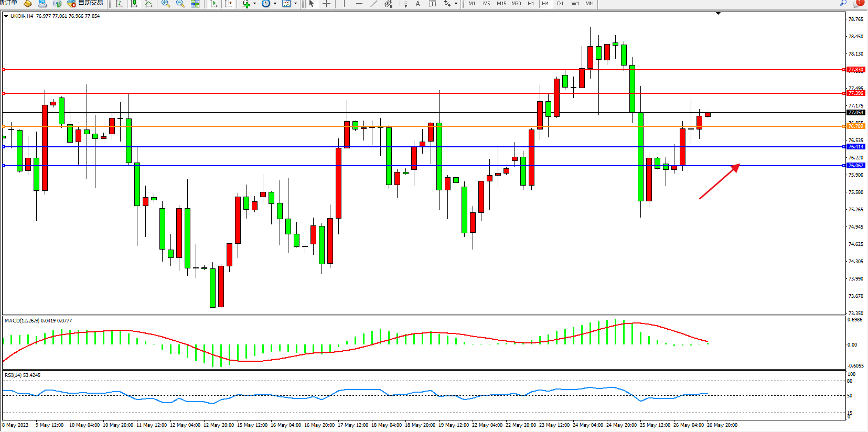Expand the indicators list dropdown arrow
The height and width of the screenshot is (432, 868).
click(255, 4)
